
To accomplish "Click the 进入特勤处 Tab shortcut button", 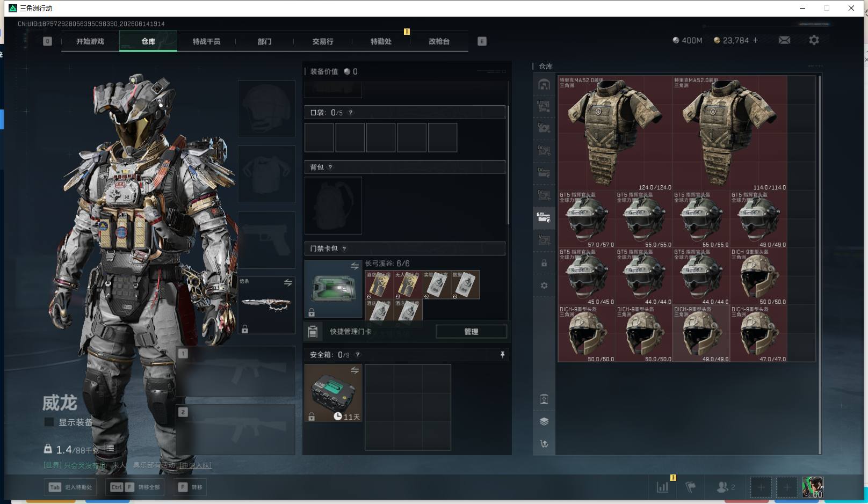I will (x=71, y=487).
